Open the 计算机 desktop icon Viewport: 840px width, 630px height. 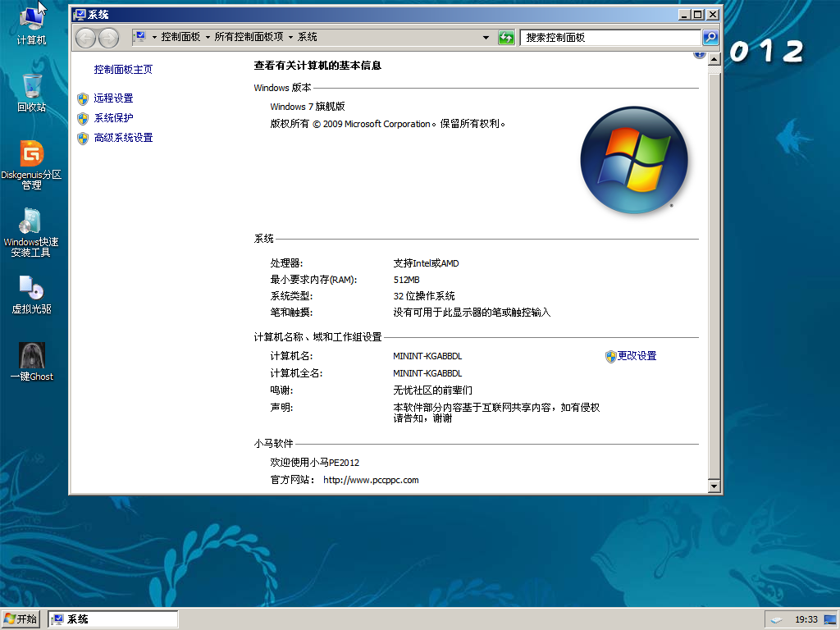pyautogui.click(x=31, y=18)
